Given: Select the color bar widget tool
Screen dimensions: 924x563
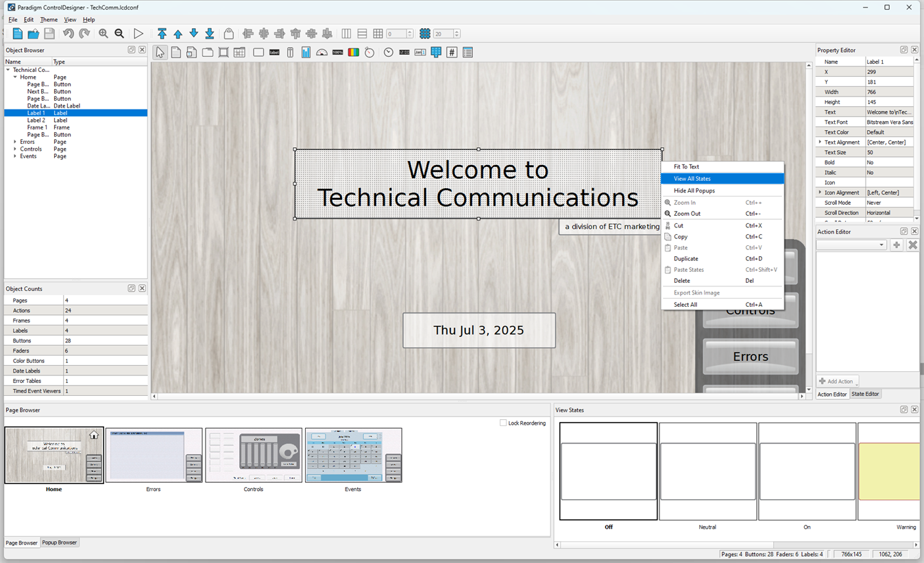Looking at the screenshot, I should (x=354, y=53).
